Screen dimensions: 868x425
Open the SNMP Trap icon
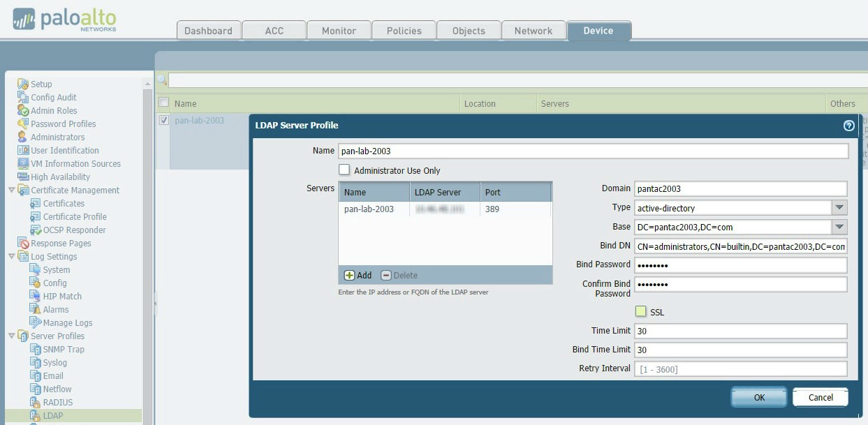pyautogui.click(x=36, y=349)
